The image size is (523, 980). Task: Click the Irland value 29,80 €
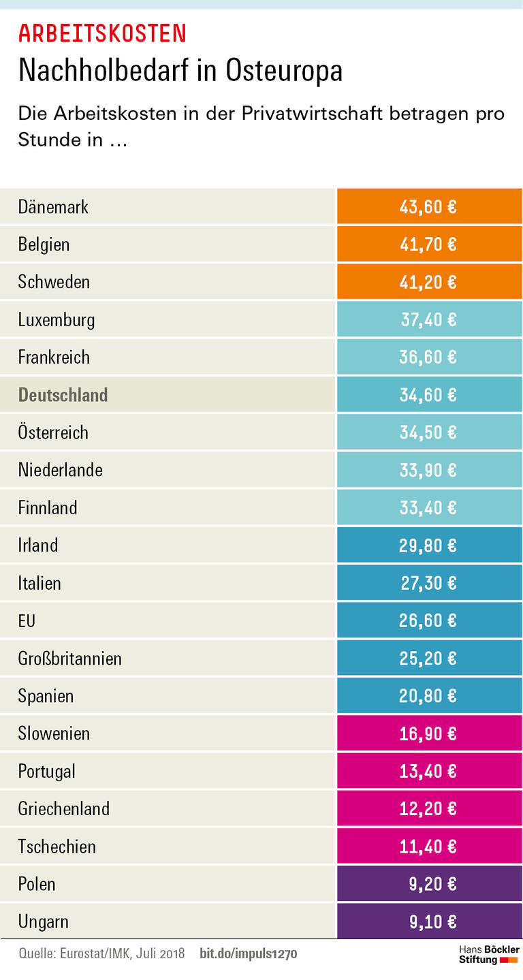(429, 546)
